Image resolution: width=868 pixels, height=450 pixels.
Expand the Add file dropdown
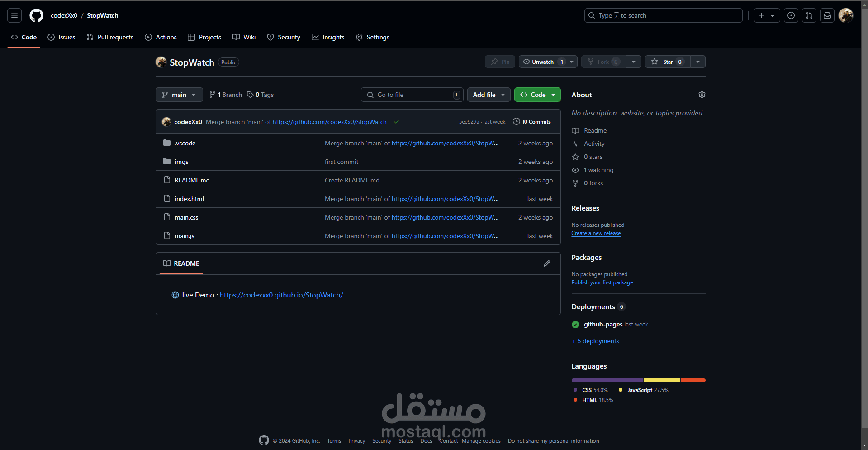[489, 95]
